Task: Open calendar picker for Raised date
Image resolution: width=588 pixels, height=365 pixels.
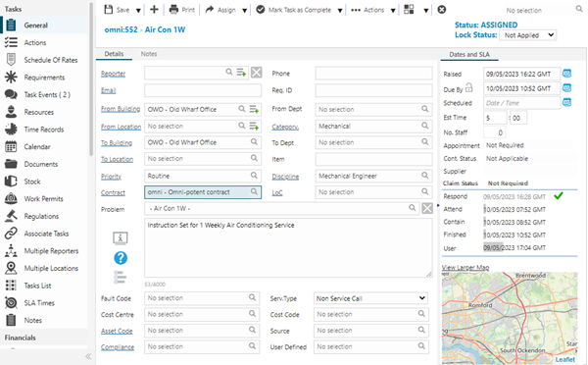Action: coord(566,74)
